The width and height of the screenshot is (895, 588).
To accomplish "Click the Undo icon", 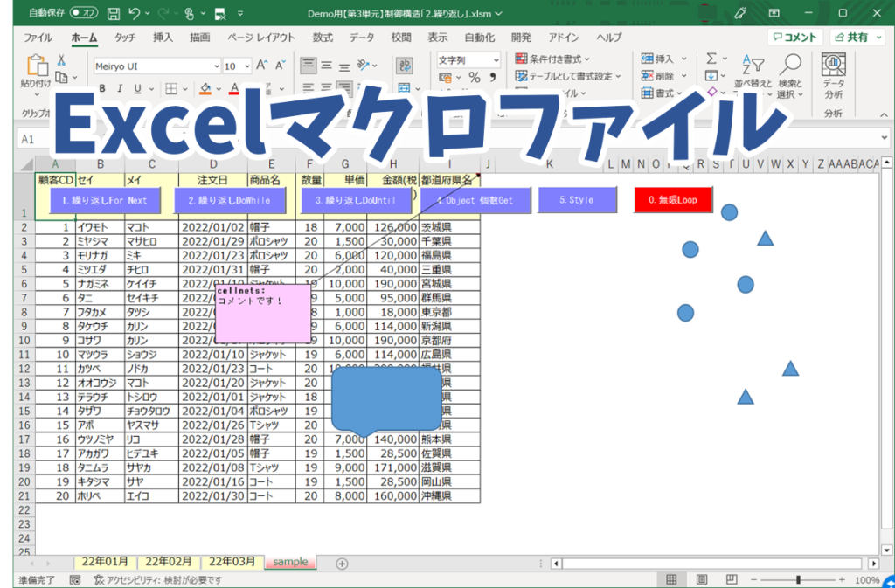I will [133, 13].
